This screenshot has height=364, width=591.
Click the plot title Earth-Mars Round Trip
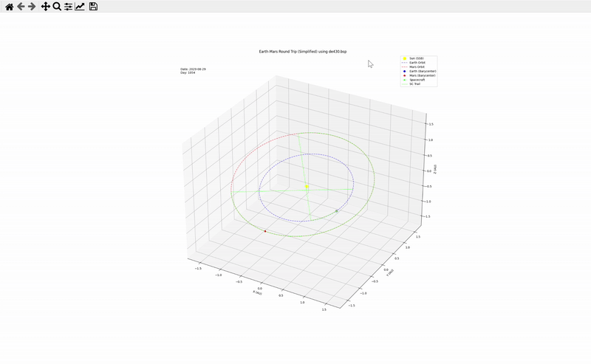coord(301,51)
